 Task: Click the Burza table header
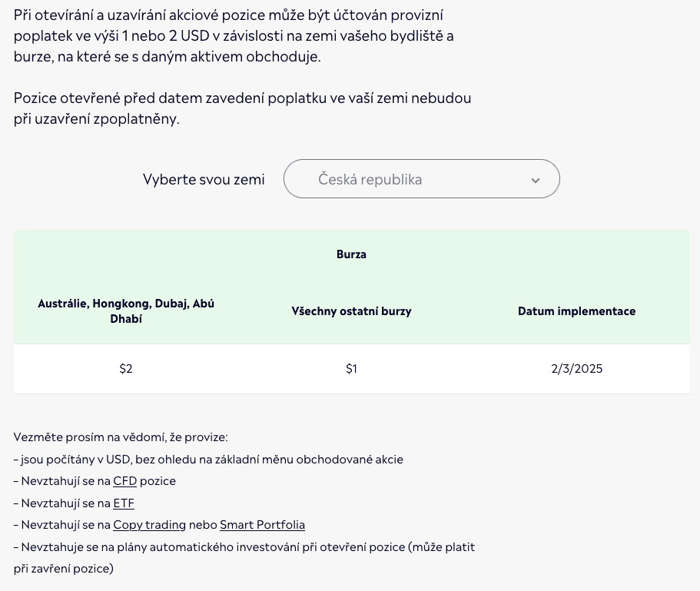point(351,254)
